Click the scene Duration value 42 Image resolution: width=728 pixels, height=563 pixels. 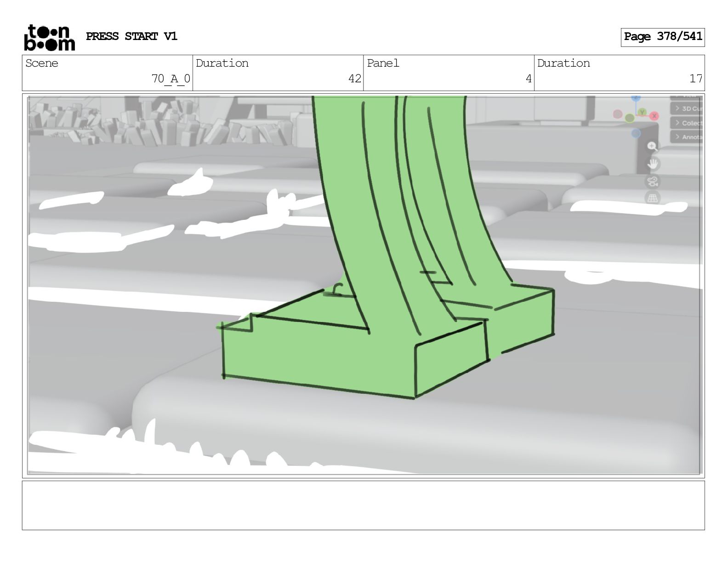click(x=354, y=79)
